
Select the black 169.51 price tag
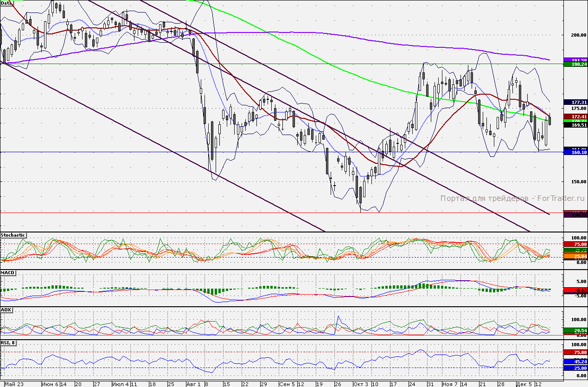575,125
